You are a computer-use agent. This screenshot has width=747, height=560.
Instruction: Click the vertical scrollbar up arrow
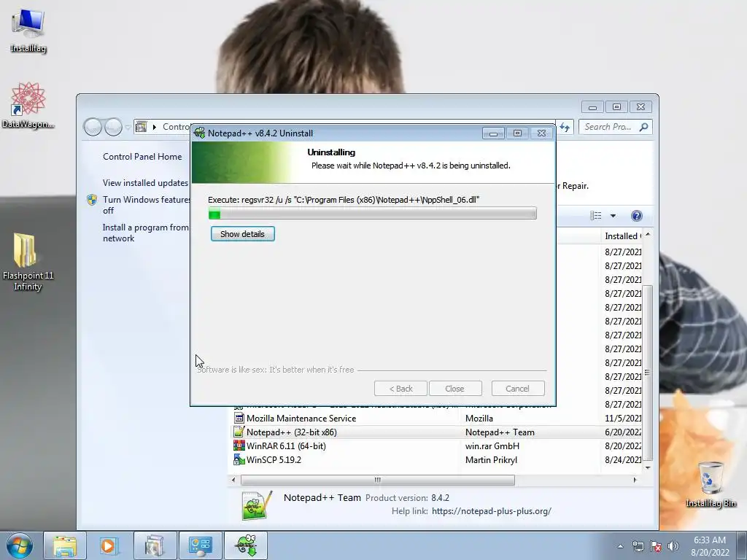click(x=648, y=235)
